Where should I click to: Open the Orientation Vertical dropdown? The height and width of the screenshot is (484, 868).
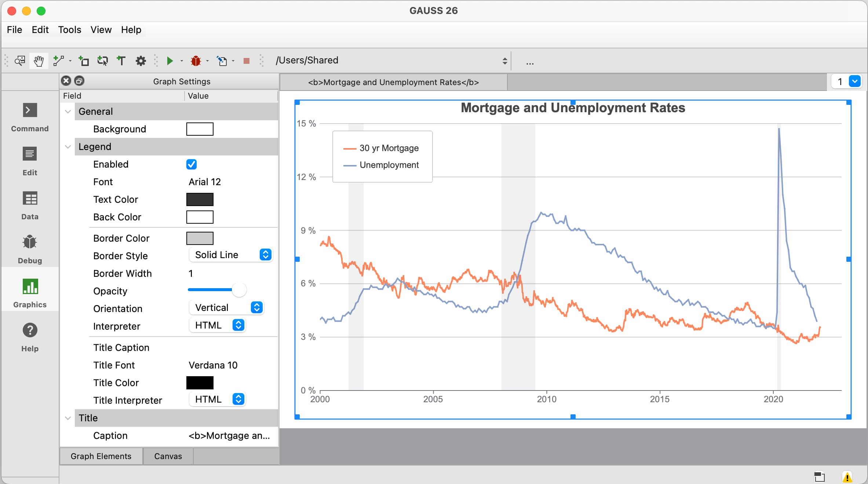(x=226, y=308)
